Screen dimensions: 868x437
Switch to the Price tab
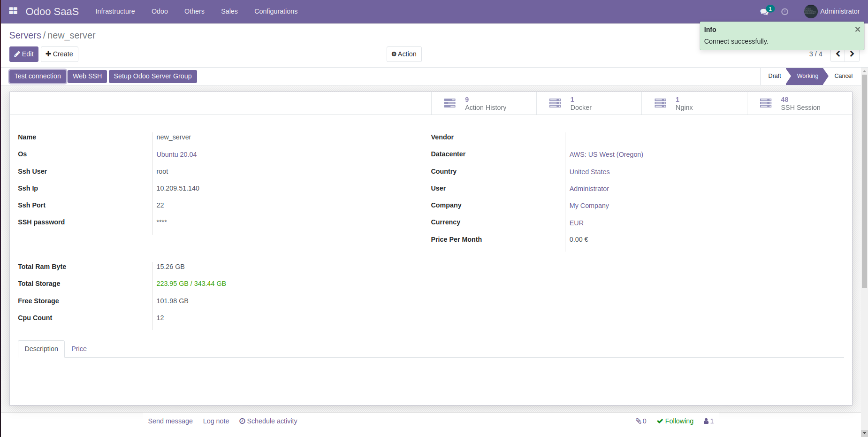79,349
